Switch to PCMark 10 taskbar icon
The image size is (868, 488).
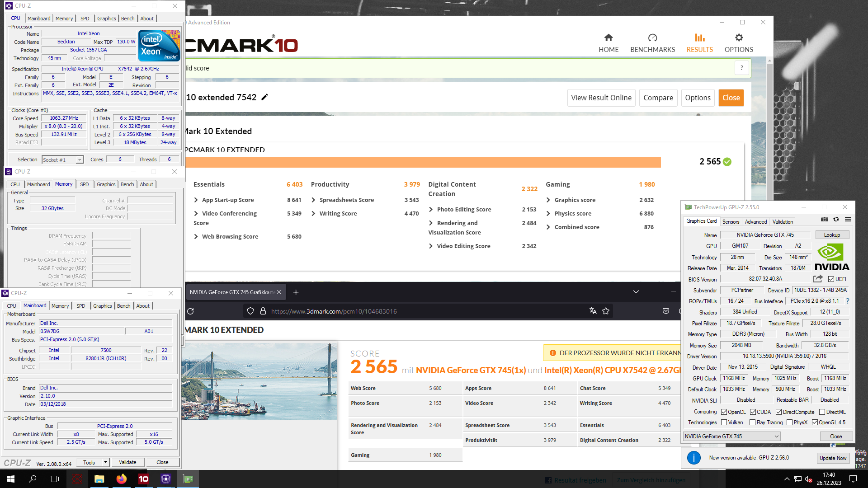[x=143, y=479]
